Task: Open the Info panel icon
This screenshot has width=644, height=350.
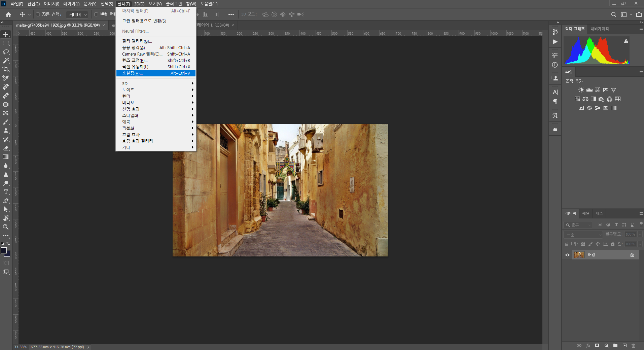Action: point(555,65)
